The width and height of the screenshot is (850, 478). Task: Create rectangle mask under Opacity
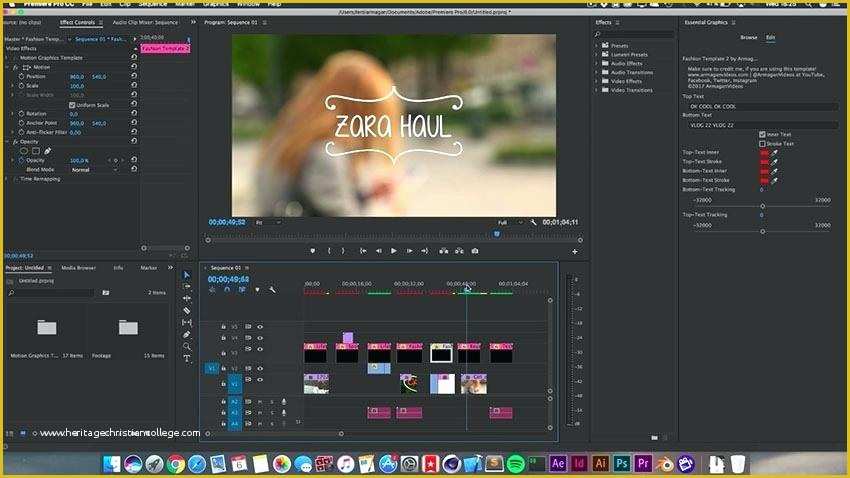click(36, 151)
